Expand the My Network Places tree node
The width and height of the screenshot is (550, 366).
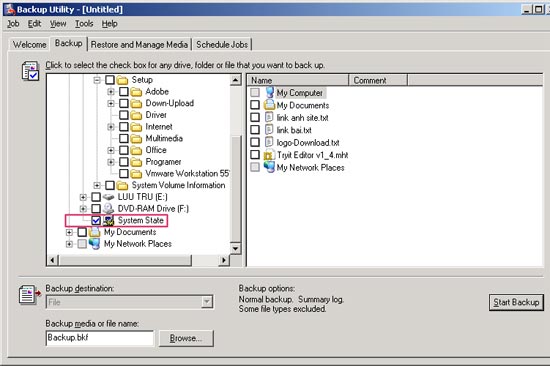point(69,244)
